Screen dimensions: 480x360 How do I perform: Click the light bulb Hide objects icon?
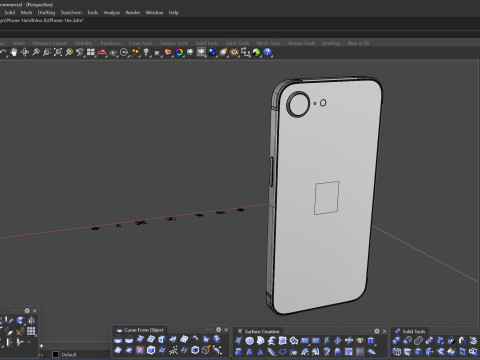(146, 52)
